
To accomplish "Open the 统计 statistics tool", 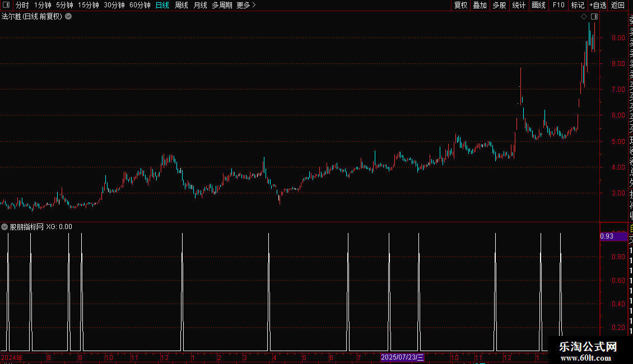I will (x=519, y=5).
